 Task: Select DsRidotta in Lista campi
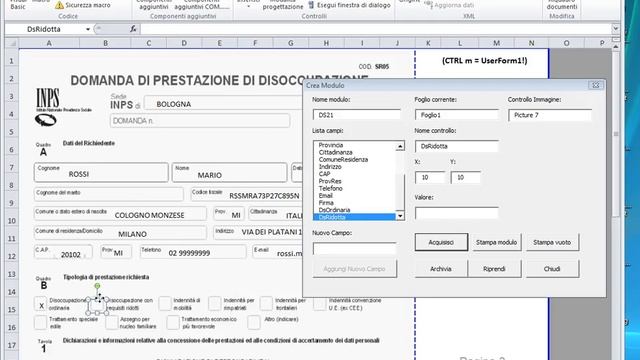point(354,217)
